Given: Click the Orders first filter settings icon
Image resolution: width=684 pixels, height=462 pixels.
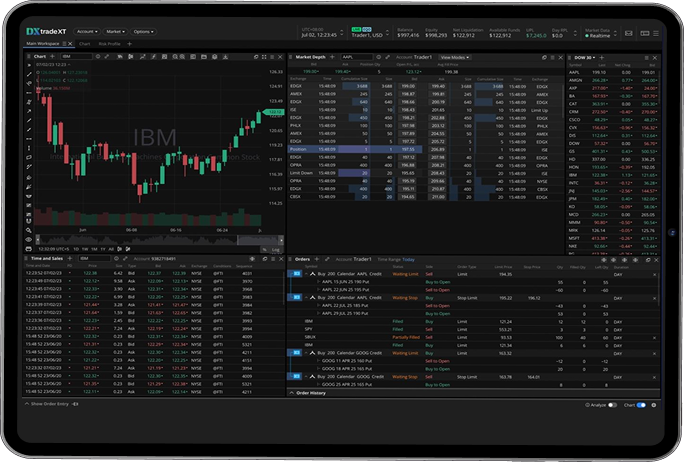Looking at the screenshot, I should [x=603, y=260].
